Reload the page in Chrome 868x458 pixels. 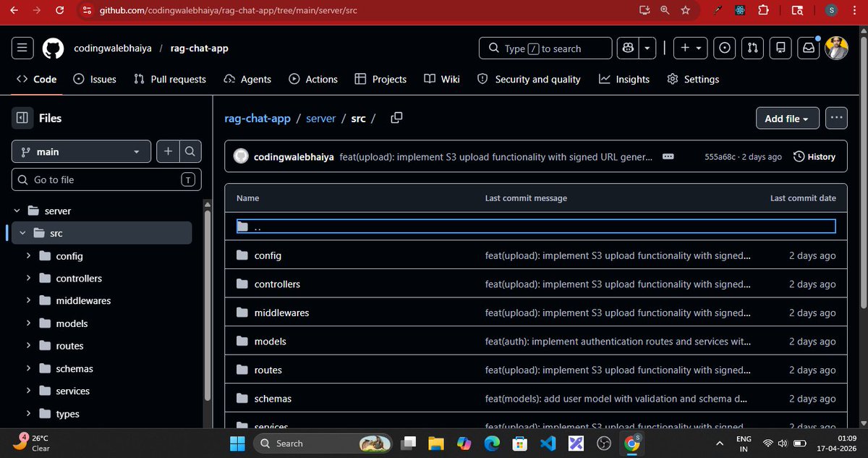coord(60,10)
